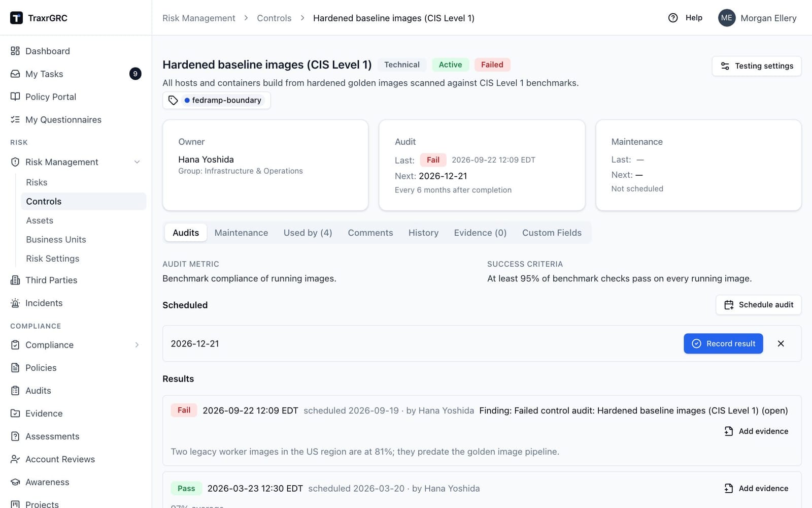Click the Failed status badge
Screen dimensions: 812x508
(x=492, y=65)
